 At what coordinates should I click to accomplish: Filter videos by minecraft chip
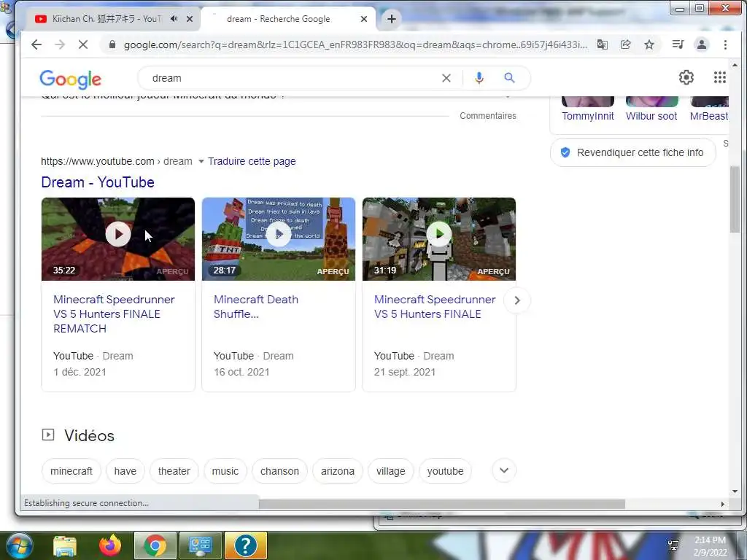[71, 471]
